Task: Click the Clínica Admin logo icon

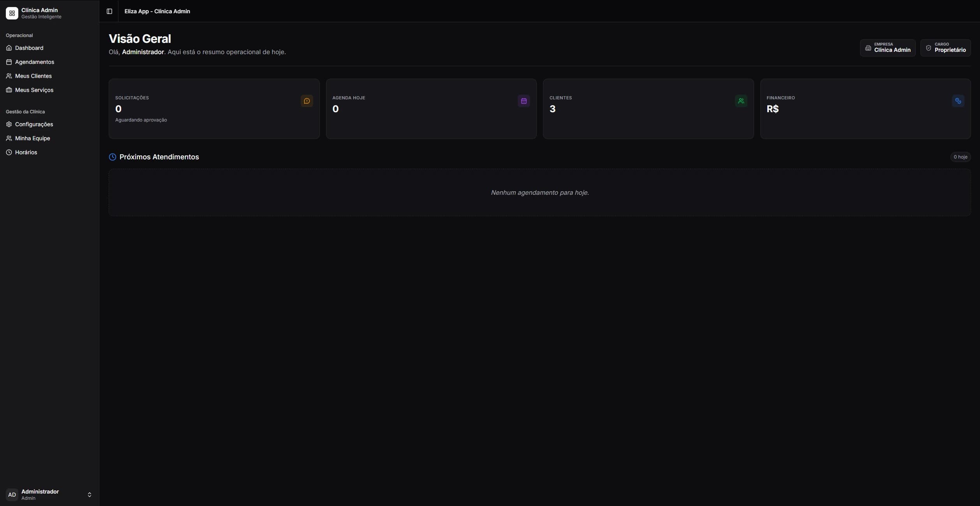Action: click(12, 13)
